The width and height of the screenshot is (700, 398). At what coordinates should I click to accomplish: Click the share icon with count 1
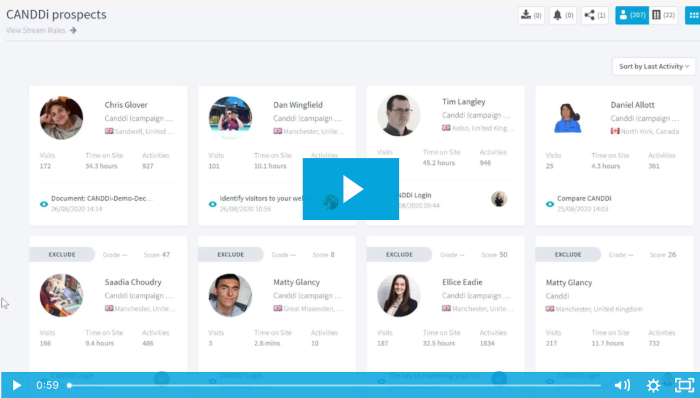[x=594, y=15]
